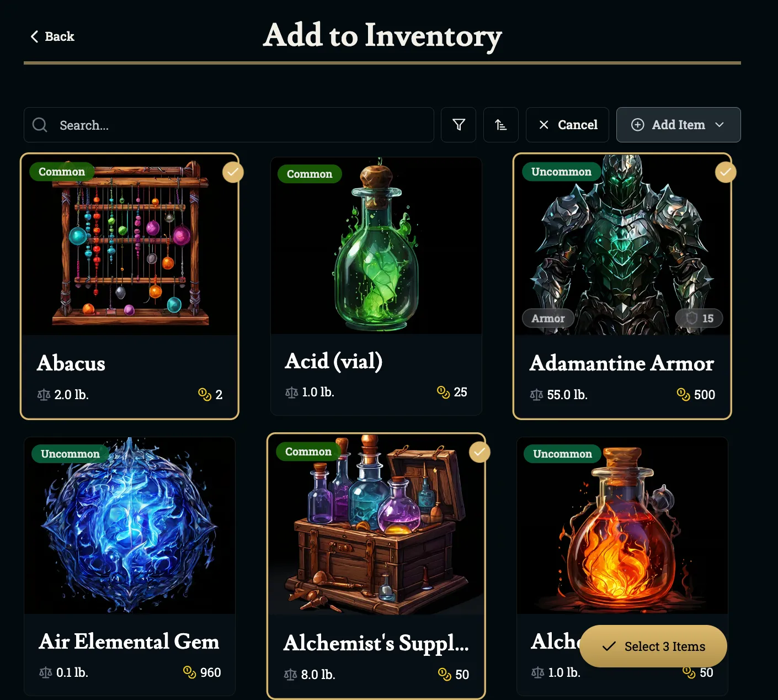Confirm with Select 3 Items button
The image size is (778, 700).
[653, 646]
